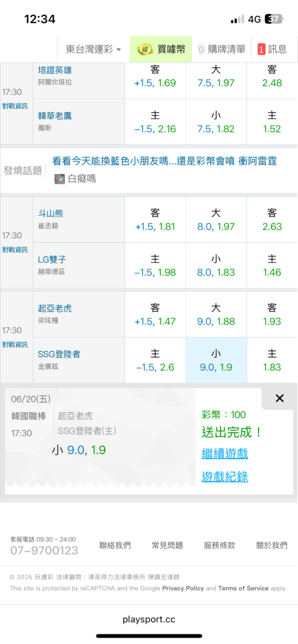
Task: Click the 繼續遊戲 link
Action: [x=224, y=454]
